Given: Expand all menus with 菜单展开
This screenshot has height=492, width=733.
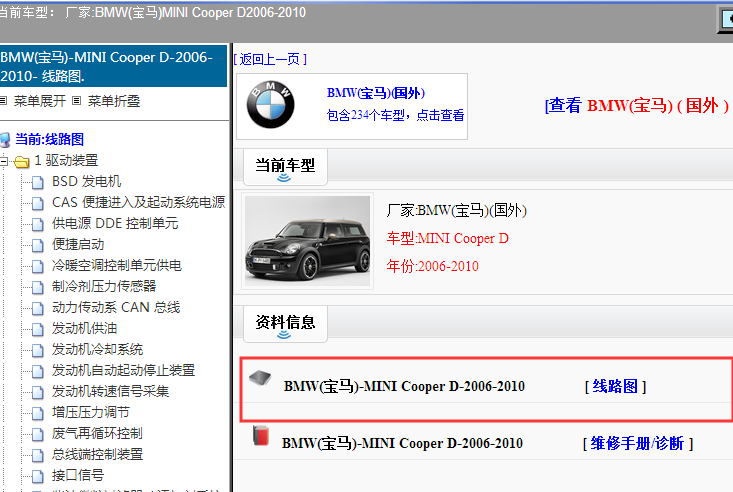Looking at the screenshot, I should [40, 101].
